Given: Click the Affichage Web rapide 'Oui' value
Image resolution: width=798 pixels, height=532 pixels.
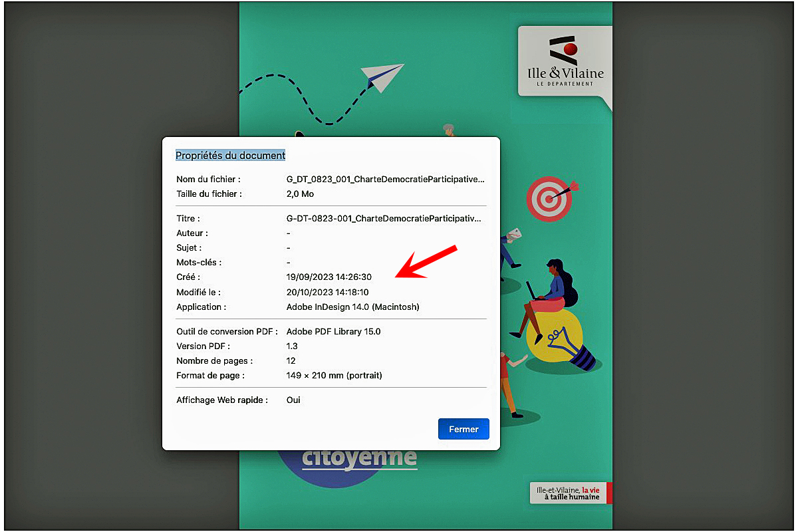Looking at the screenshot, I should pyautogui.click(x=293, y=400).
